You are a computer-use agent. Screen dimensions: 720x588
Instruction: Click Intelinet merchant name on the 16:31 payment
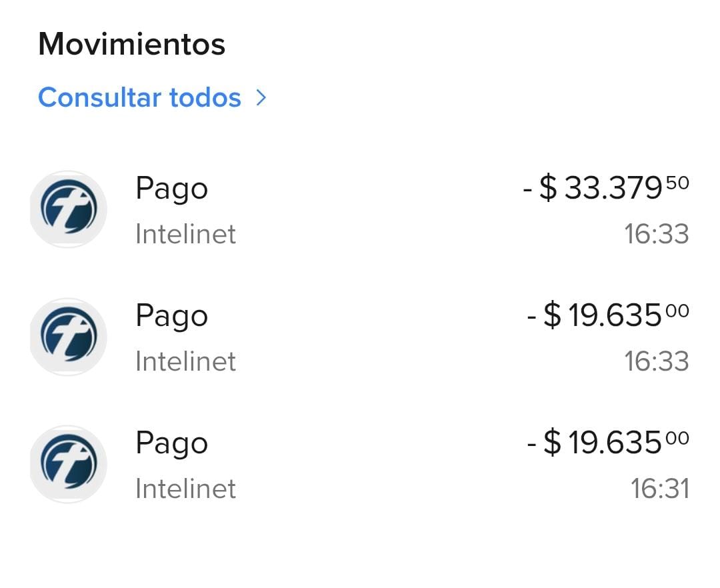point(185,489)
